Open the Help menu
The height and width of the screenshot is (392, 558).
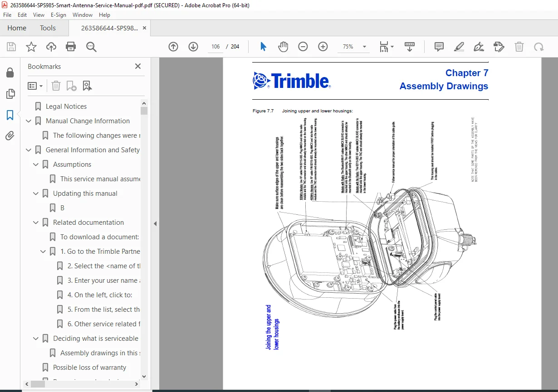point(104,15)
